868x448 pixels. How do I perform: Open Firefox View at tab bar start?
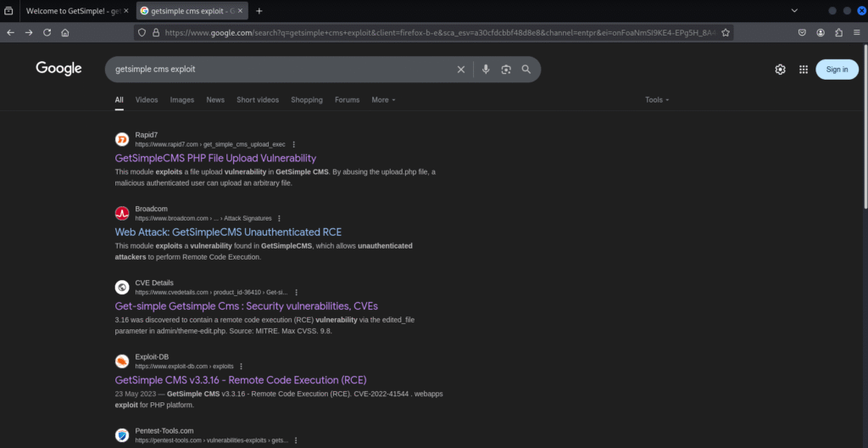(8, 10)
